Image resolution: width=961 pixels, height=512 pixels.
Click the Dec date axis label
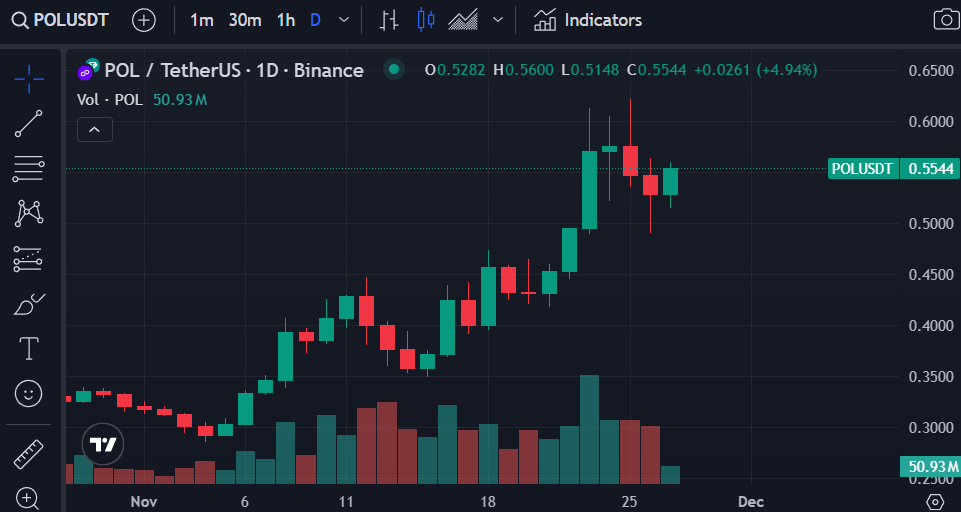point(751,502)
